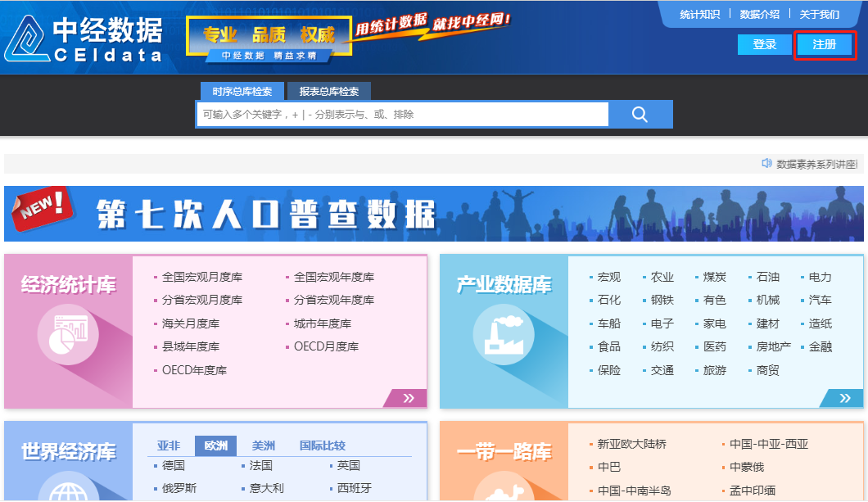868x502 pixels.
Task: Open the 新亚欧大陆桥 link
Action: (x=631, y=444)
